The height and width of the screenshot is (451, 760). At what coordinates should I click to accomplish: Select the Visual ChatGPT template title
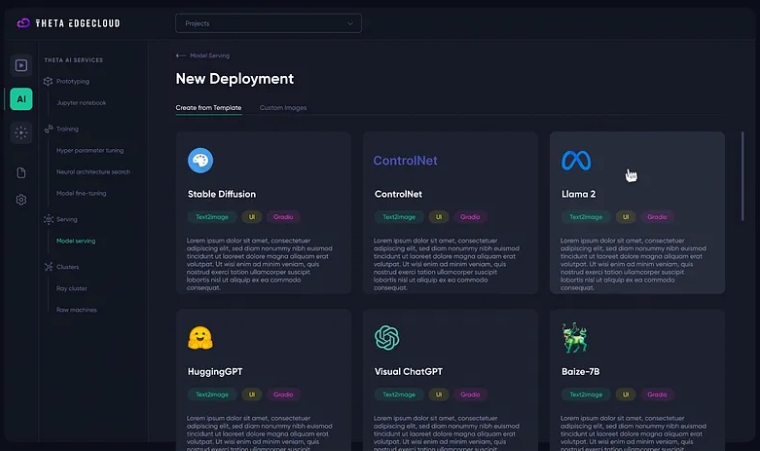[x=408, y=371]
